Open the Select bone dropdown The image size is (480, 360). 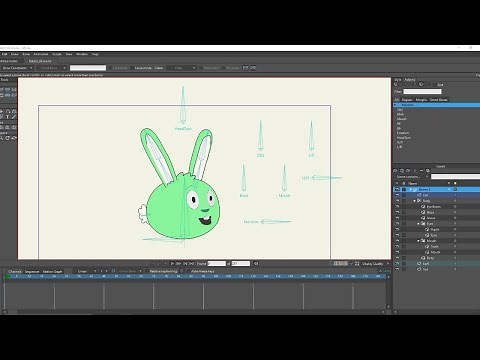click(x=52, y=68)
